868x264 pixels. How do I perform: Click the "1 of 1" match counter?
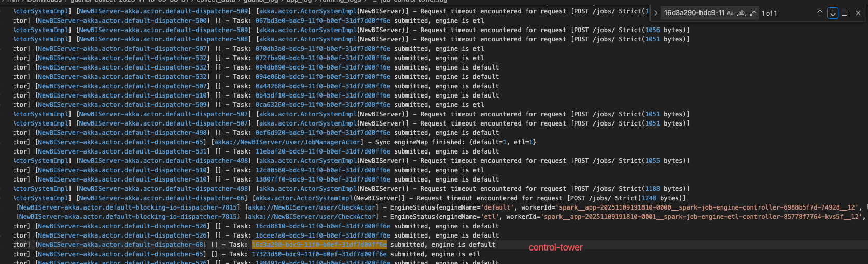point(769,13)
